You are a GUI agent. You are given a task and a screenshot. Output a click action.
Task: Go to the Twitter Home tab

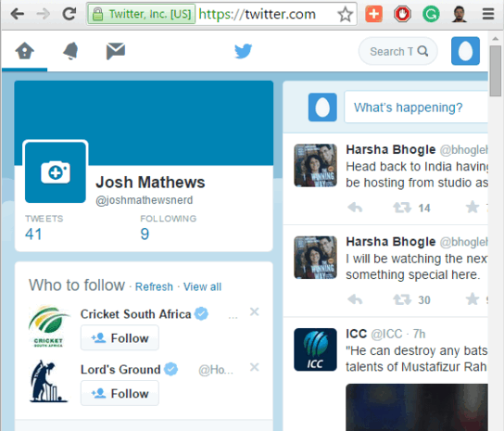[24, 51]
